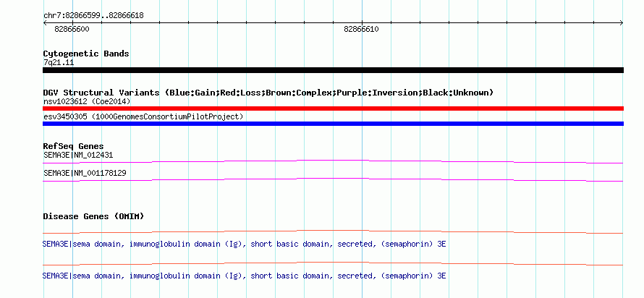Click the Cytogenetic Bands track title
Screen dimensions: 644x298
tap(86, 54)
